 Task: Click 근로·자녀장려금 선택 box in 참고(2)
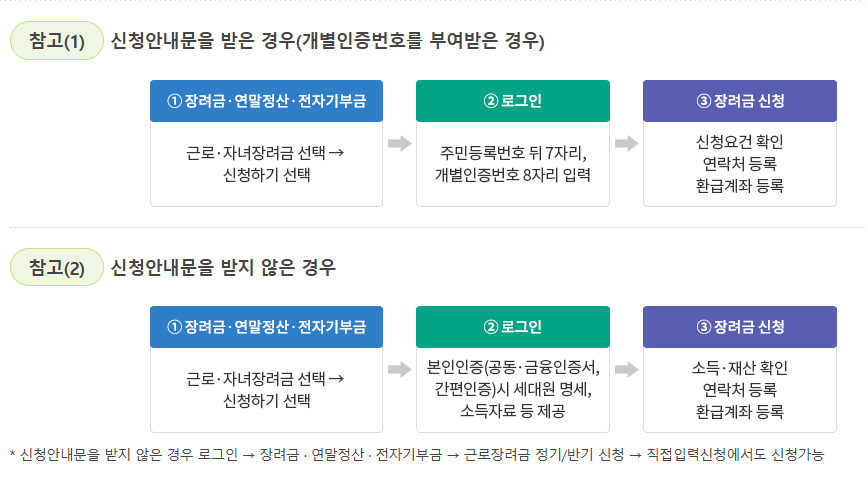click(x=267, y=390)
